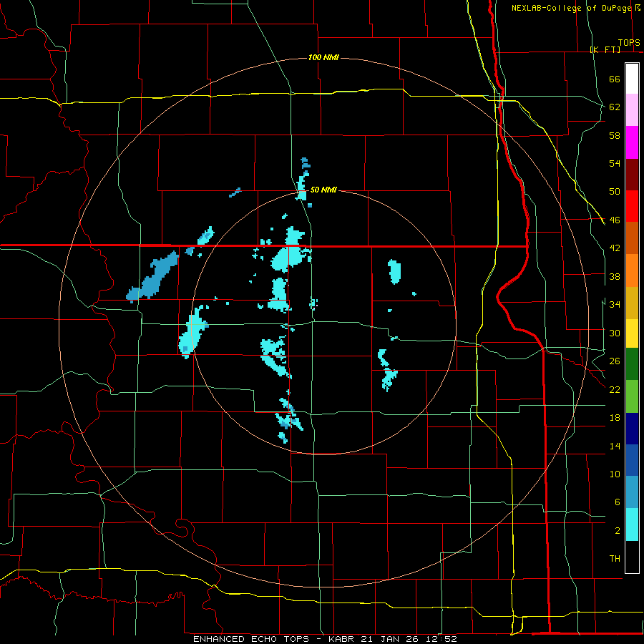
Task: Click legend value "38"
Action: (x=615, y=276)
